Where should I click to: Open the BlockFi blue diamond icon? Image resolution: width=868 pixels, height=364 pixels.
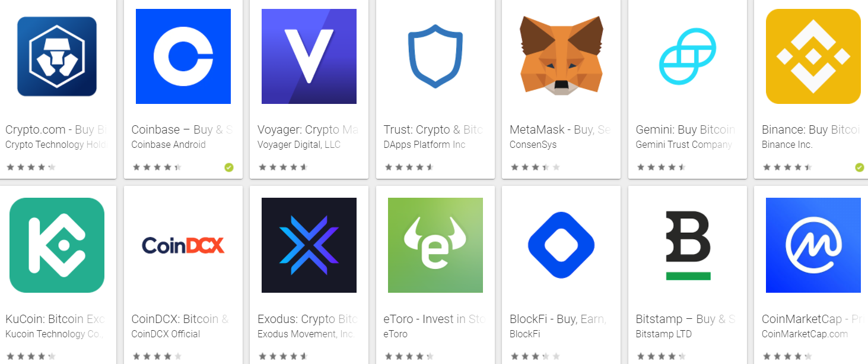[561, 245]
